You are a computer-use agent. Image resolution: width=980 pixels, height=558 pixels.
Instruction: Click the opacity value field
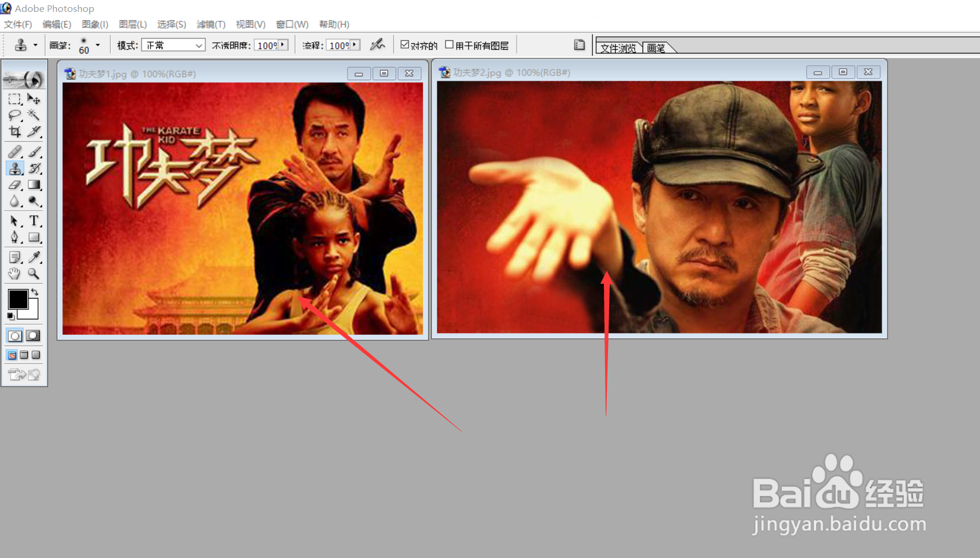(x=267, y=45)
